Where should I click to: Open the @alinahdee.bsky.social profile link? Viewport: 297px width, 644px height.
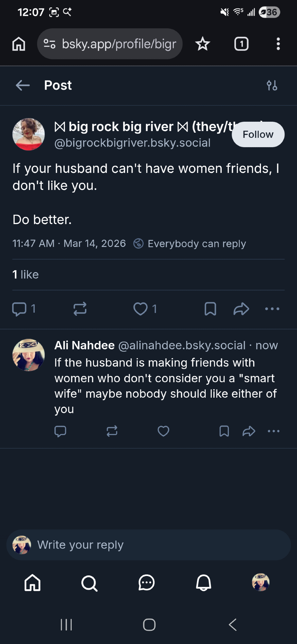(x=182, y=345)
